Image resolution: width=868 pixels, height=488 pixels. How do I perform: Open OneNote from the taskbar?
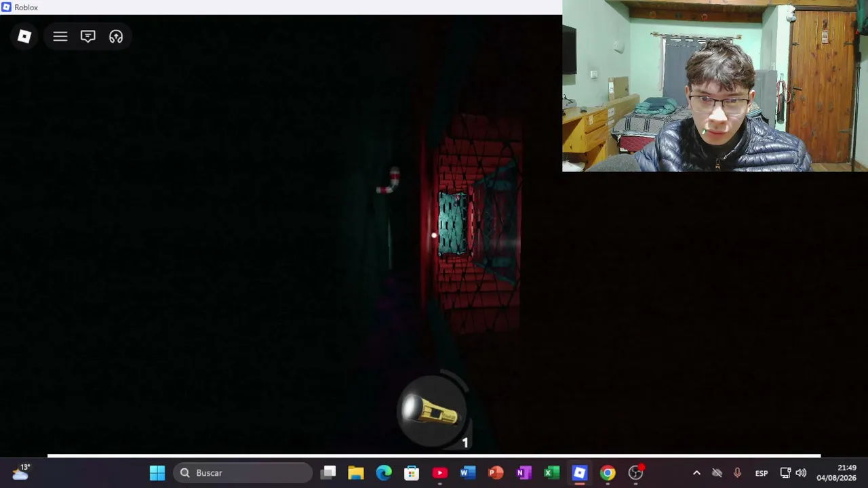524,473
